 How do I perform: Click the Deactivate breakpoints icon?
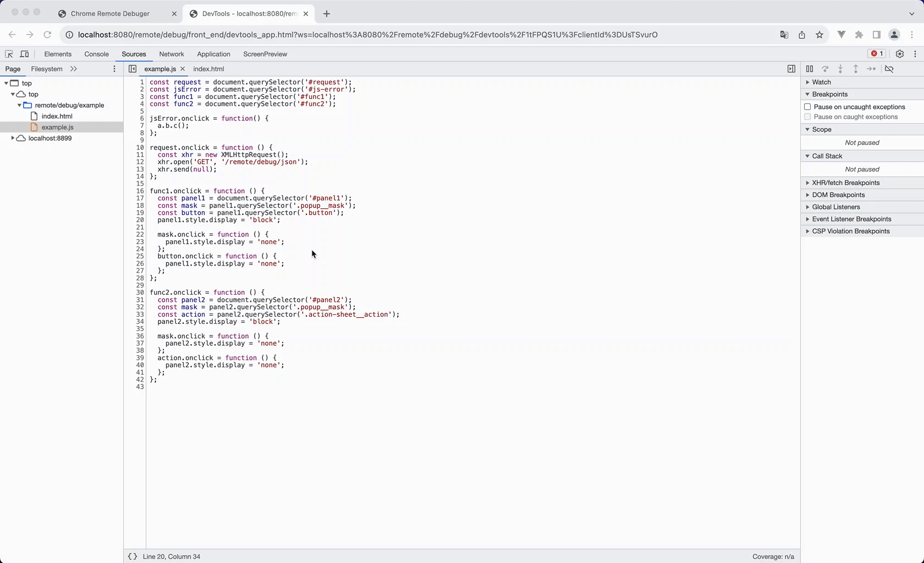889,69
